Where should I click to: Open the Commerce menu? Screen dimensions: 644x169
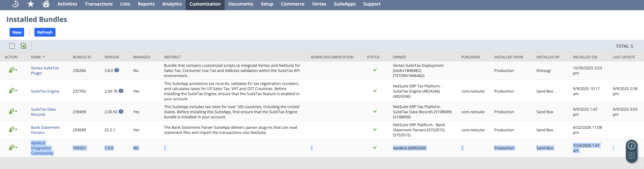(x=293, y=4)
